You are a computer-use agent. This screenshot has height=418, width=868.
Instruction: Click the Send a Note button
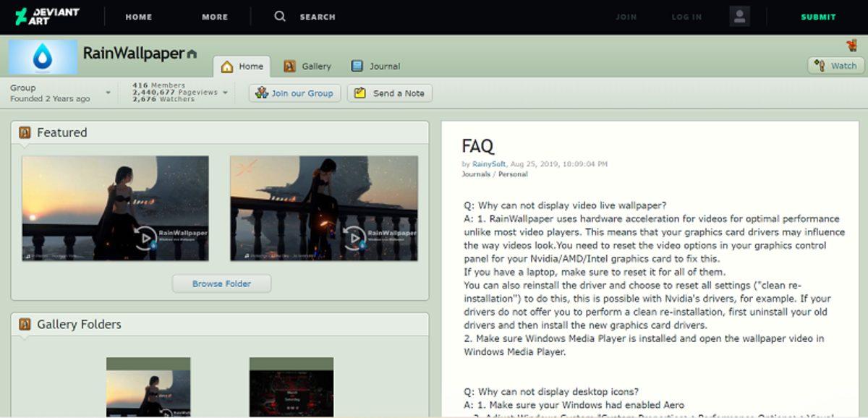coord(390,93)
